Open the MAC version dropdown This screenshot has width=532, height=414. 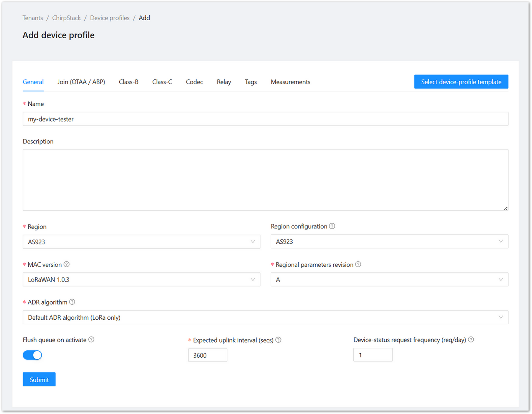(141, 279)
